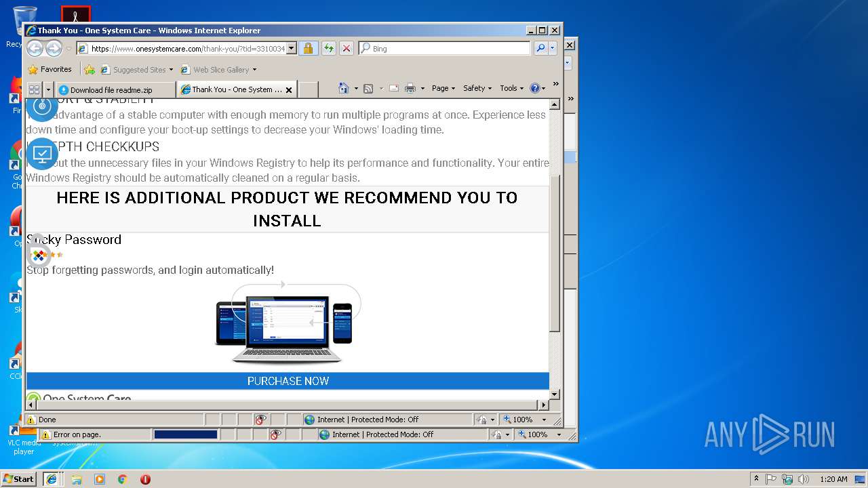Click Add to Favorites Bar icon
Viewport: 868px width, 488px height.
90,69
